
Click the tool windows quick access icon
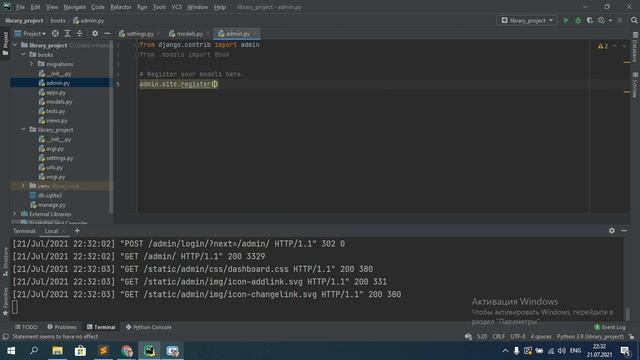point(5,337)
